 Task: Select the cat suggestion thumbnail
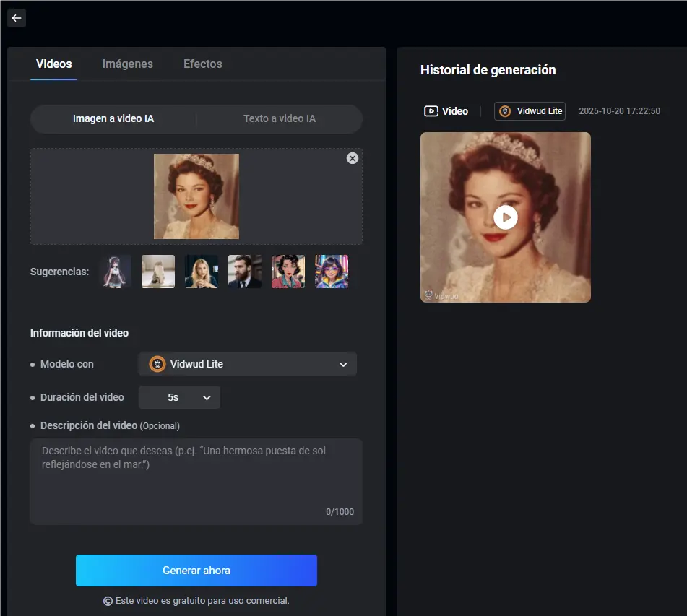click(158, 272)
